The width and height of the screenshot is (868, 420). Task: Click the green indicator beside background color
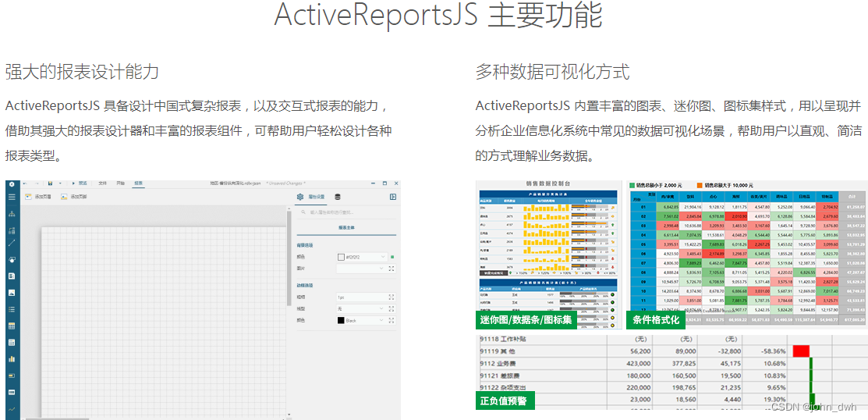392,257
